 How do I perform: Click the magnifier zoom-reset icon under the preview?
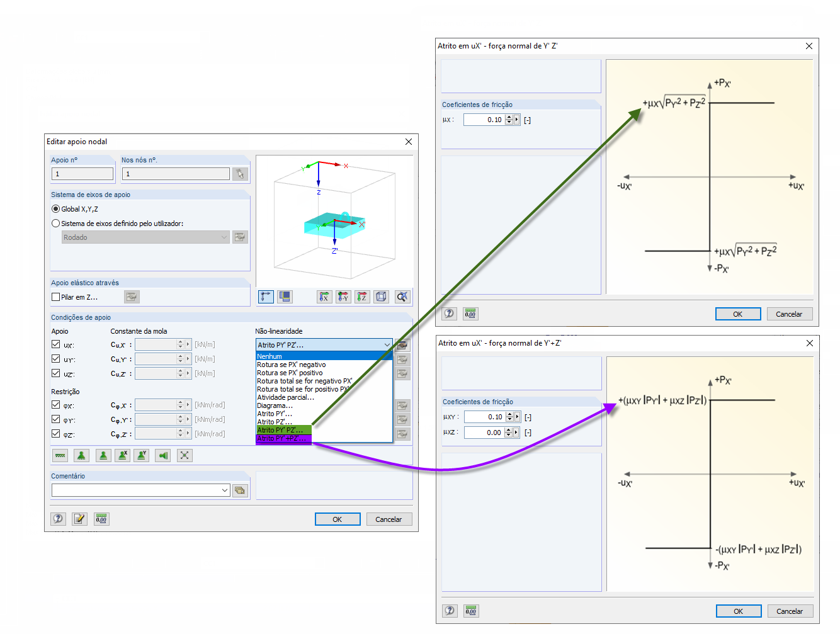(402, 297)
